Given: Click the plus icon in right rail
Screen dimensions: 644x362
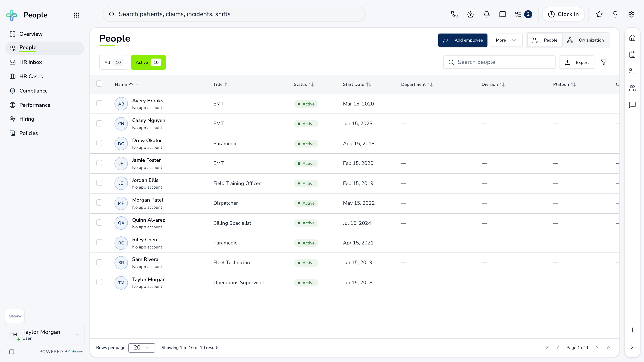Looking at the screenshot, I should [632, 330].
